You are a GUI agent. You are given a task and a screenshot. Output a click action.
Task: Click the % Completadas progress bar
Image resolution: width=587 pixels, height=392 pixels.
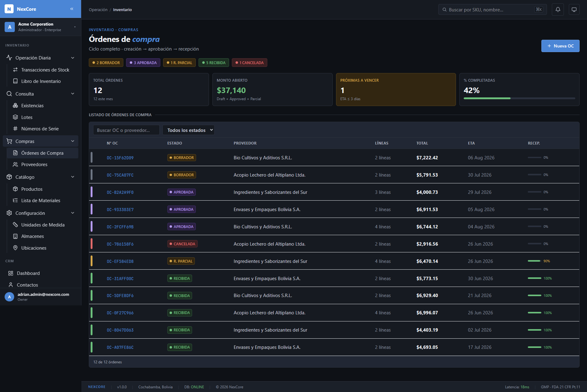pyautogui.click(x=519, y=98)
